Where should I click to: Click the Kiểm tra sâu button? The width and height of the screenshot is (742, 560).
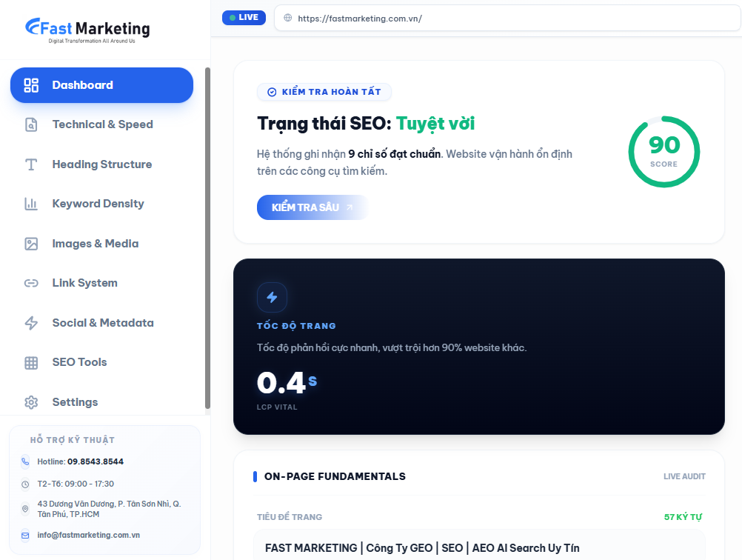(x=312, y=207)
